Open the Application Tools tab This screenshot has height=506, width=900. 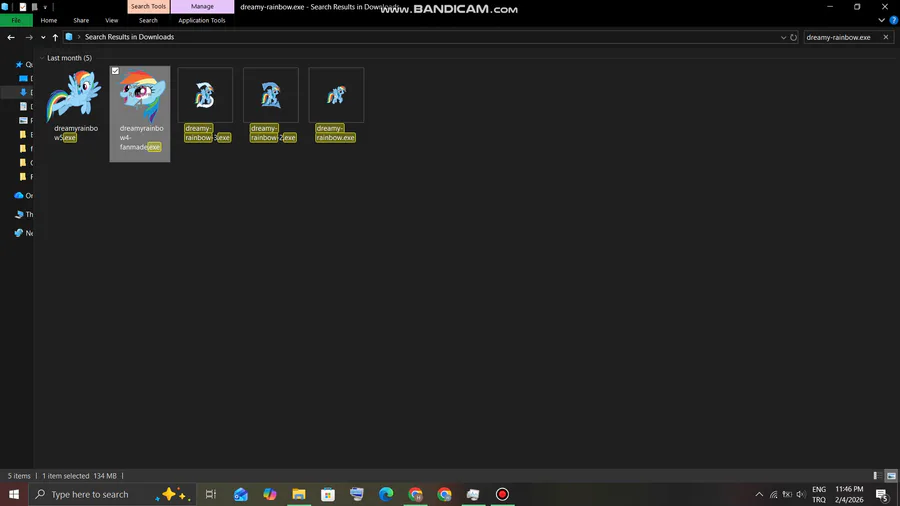[x=201, y=20]
